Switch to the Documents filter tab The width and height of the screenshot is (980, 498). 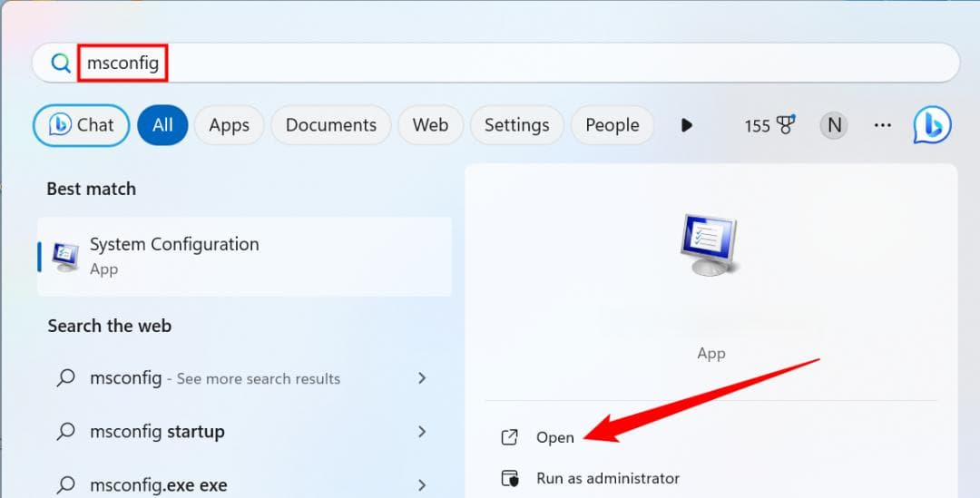(330, 125)
